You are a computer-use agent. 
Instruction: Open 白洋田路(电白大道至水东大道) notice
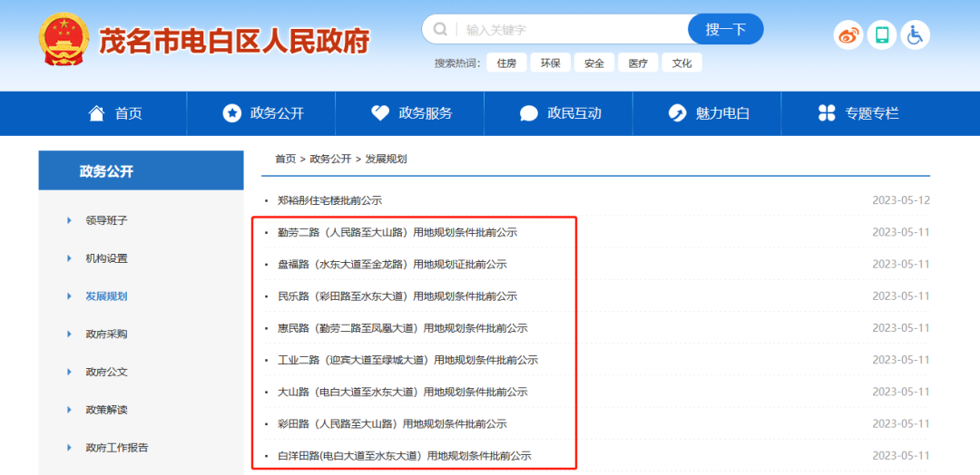[405, 456]
